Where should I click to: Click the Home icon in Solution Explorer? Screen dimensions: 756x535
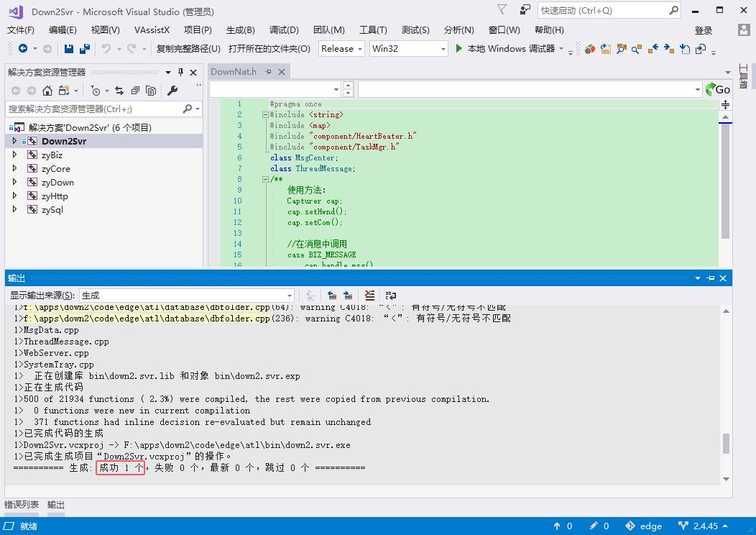47,91
